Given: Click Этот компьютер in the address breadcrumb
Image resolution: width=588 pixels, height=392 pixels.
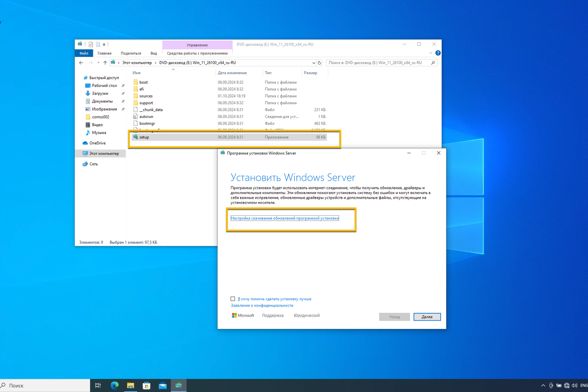Looking at the screenshot, I should 137,63.
